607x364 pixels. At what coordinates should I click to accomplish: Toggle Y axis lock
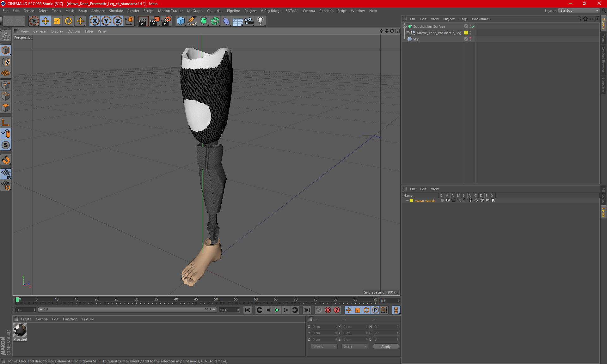pos(106,21)
